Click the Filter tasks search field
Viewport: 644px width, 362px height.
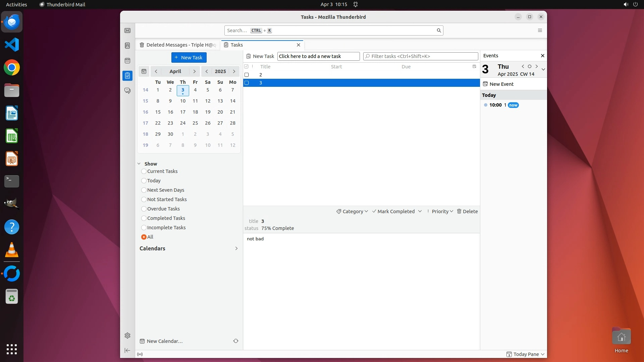[421, 56]
